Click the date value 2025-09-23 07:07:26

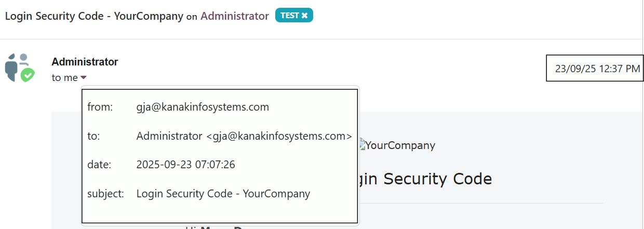186,165
